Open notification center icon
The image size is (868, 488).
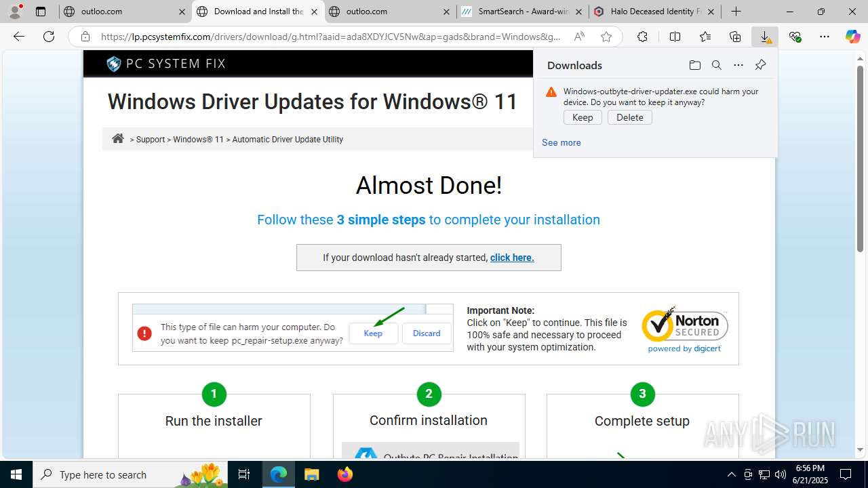tap(846, 474)
